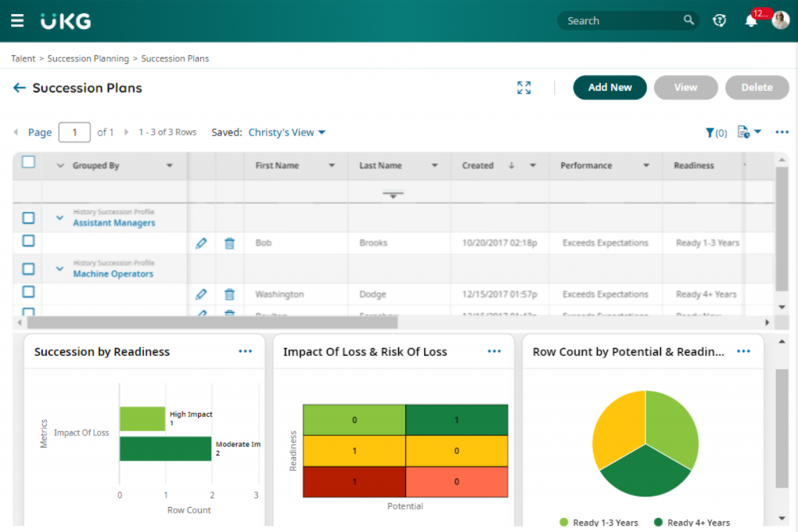Toggle fullscreen expand icon
This screenshot has width=798, height=532.
coord(524,87)
